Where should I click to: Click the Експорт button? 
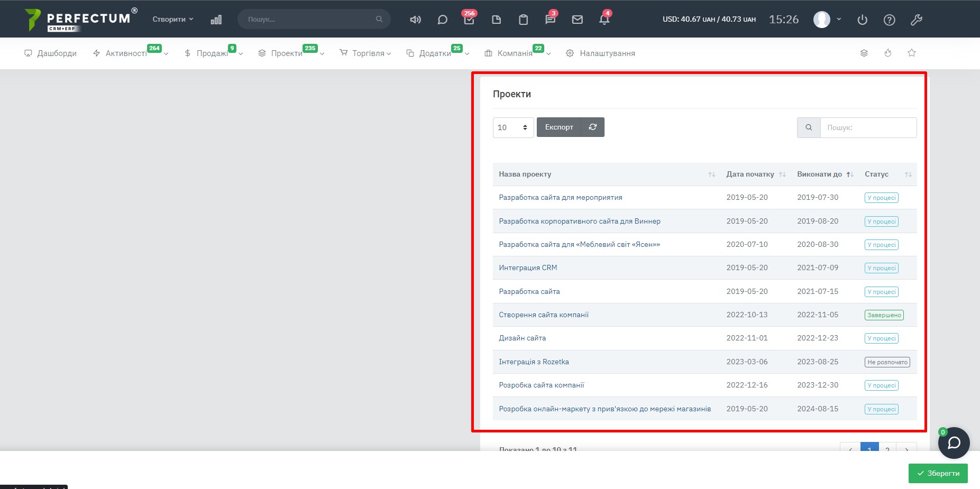tap(558, 127)
